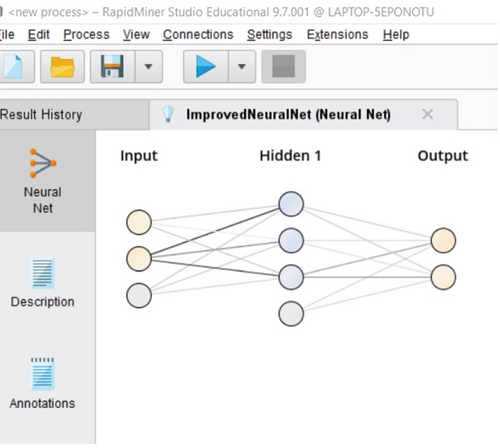Switch to the Result History tab

tap(41, 115)
